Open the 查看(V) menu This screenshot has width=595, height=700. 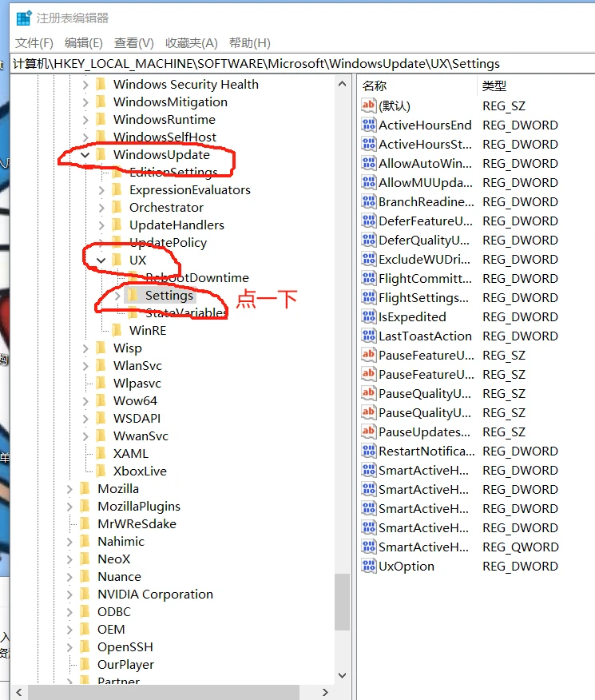coord(134,43)
